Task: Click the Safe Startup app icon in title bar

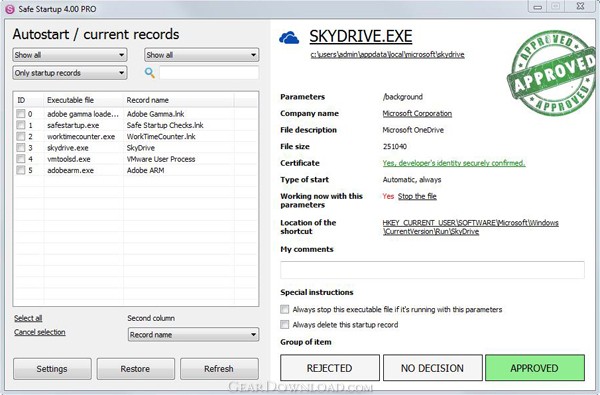Action: 10,9
